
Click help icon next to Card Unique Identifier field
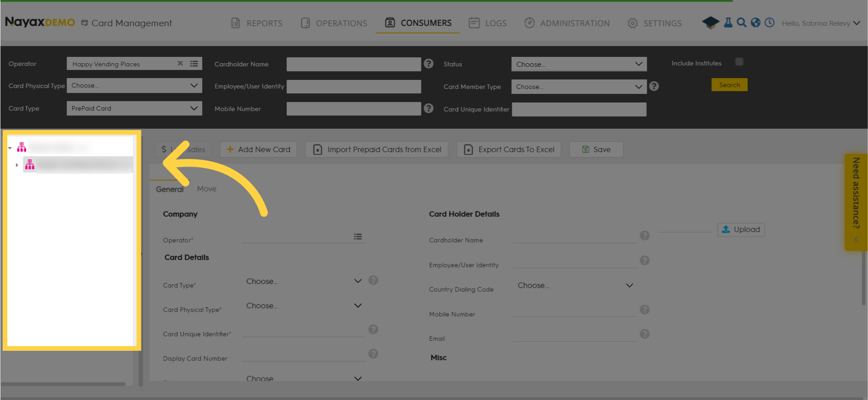[373, 330]
